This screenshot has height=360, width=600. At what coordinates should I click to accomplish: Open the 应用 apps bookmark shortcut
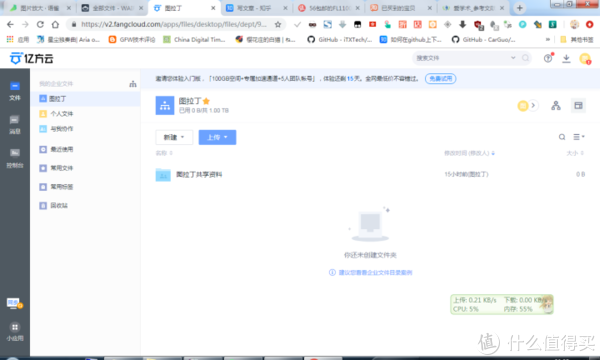(18, 39)
